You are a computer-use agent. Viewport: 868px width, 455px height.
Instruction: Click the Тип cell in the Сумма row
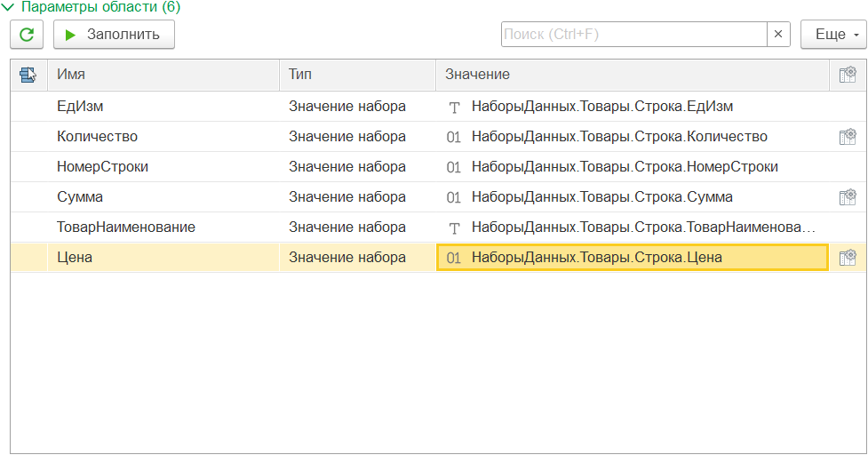point(358,197)
